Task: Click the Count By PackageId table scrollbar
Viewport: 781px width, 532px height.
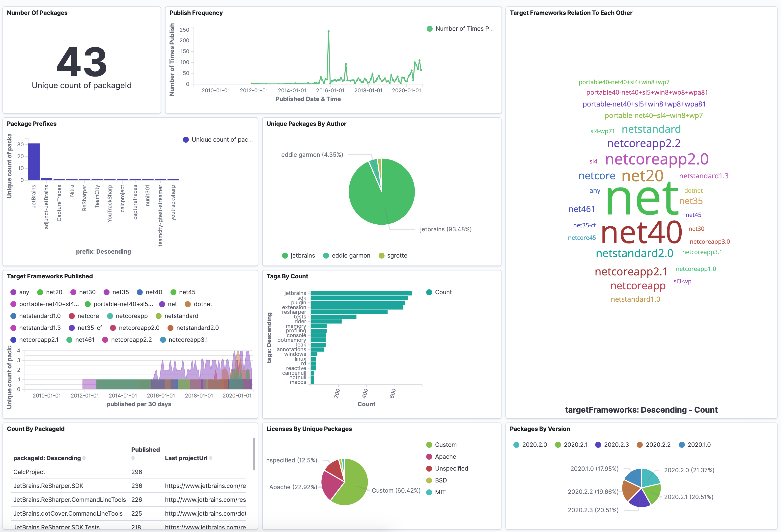Action: 254,454
